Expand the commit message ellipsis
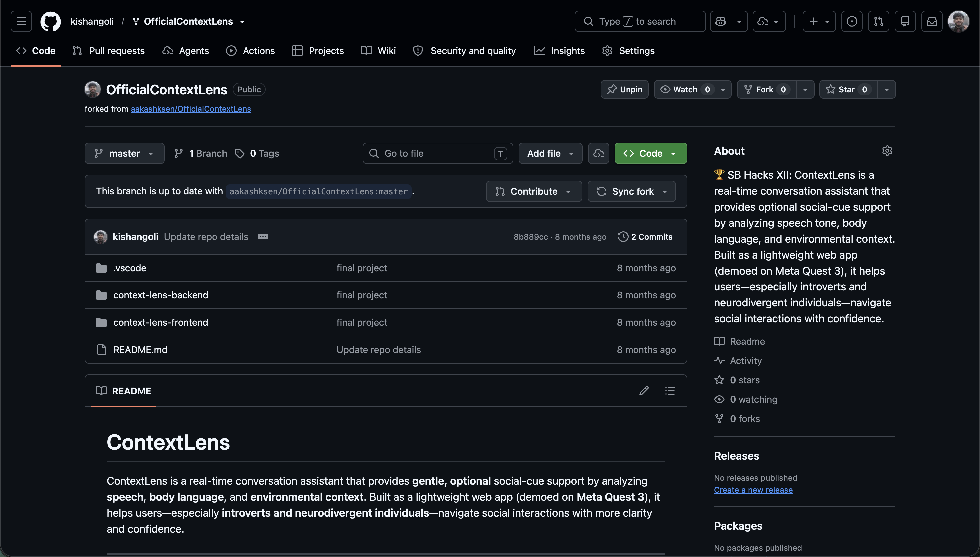 [263, 237]
